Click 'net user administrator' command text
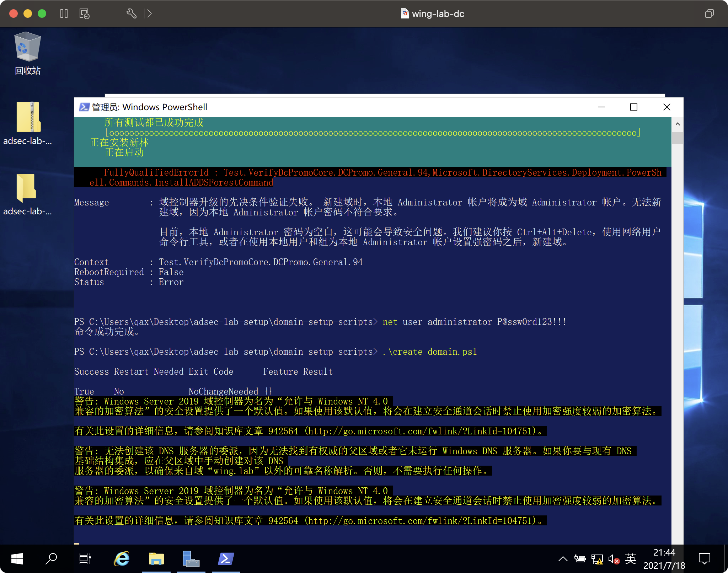Image resolution: width=728 pixels, height=573 pixels. (x=437, y=322)
